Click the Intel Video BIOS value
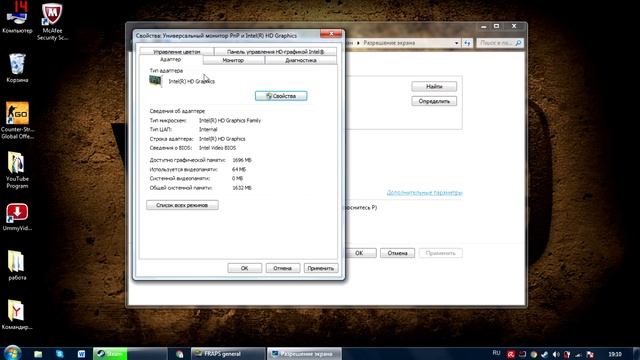 point(217,148)
